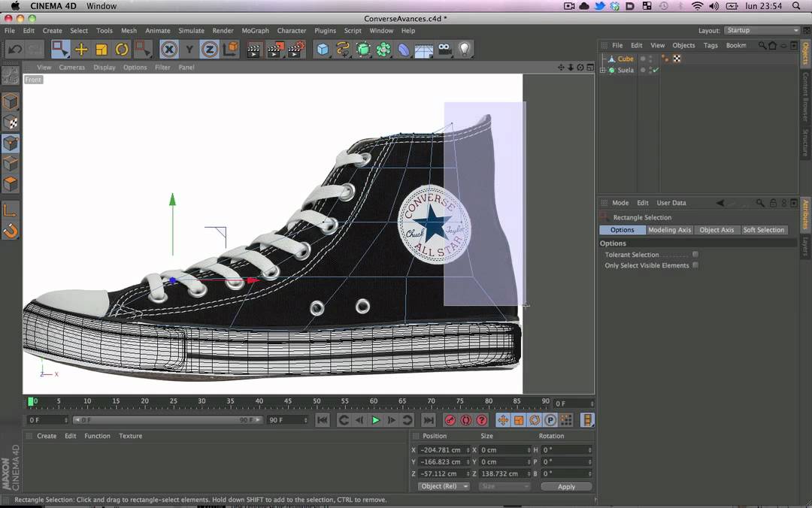Select the Cube object in Object Manager
This screenshot has width=812, height=508.
click(x=626, y=59)
